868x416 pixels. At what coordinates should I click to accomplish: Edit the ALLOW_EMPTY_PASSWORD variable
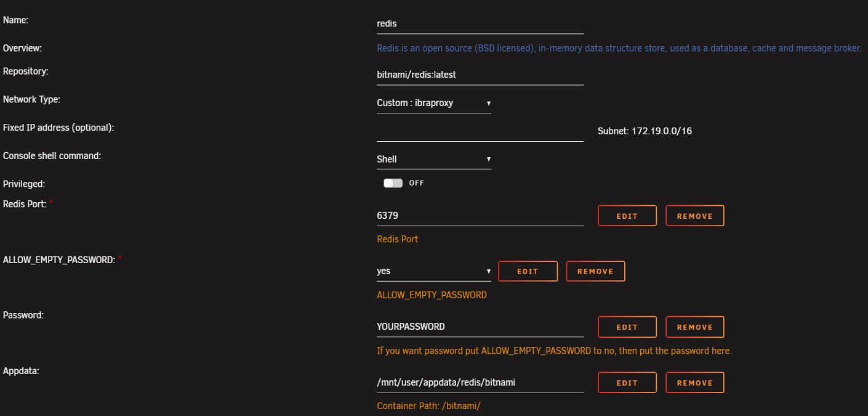click(528, 271)
